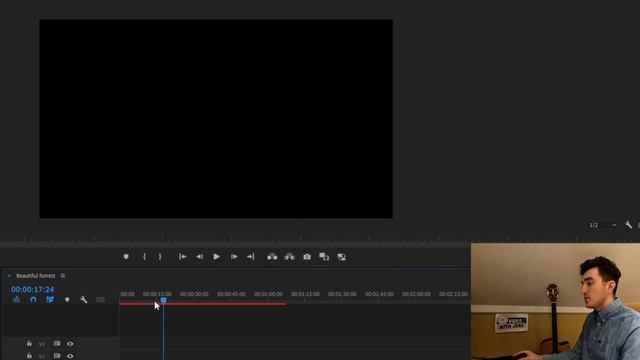Click the Mark In bracket button

pyautogui.click(x=144, y=257)
